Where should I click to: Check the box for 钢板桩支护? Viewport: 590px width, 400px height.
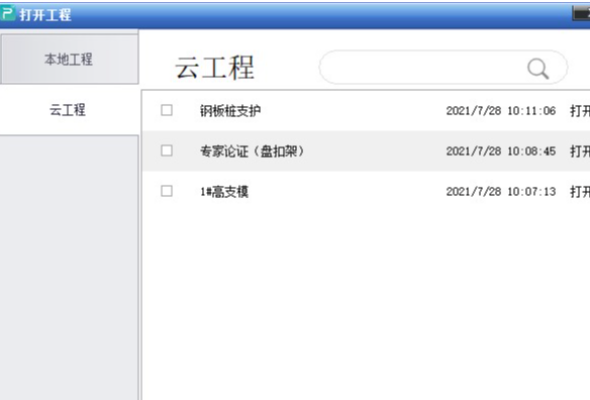167,110
